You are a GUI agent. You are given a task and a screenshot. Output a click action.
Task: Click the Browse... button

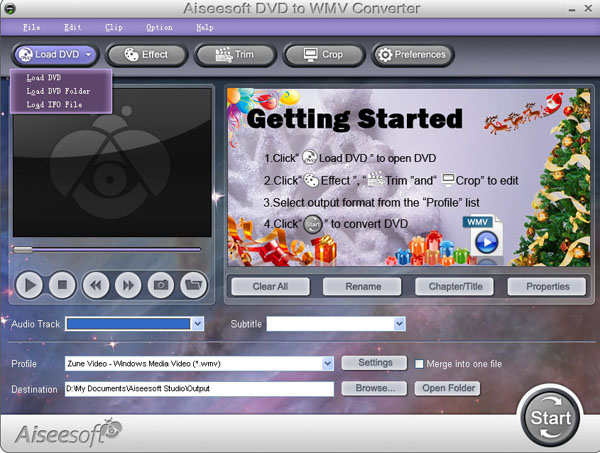(375, 388)
